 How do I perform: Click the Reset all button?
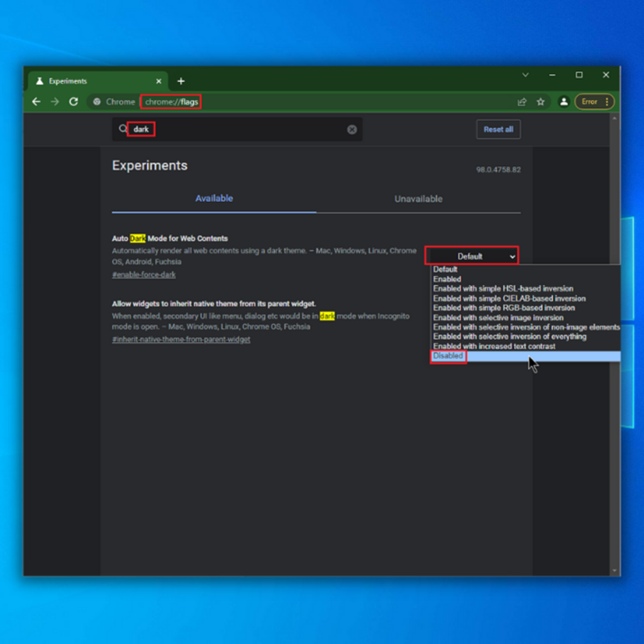[x=498, y=130]
